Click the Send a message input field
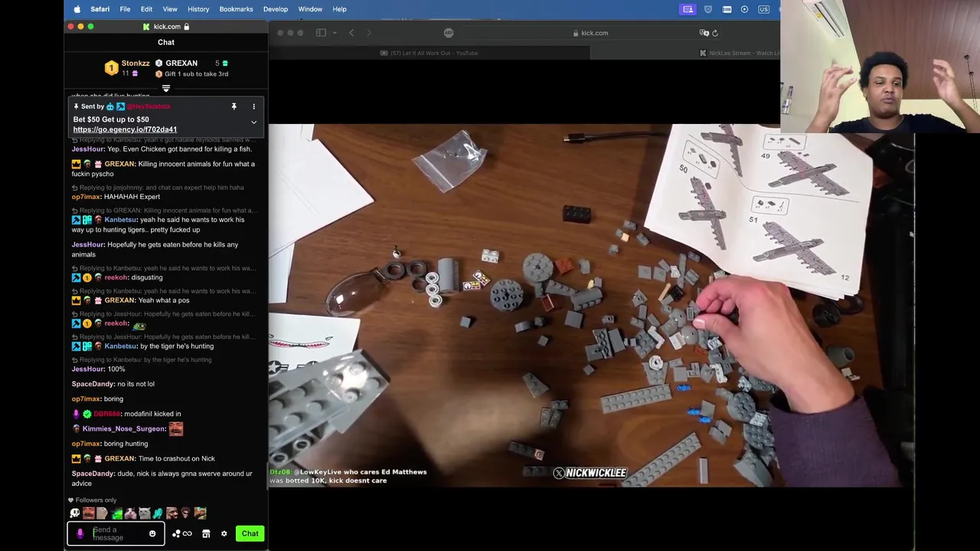This screenshot has width=980, height=551. click(116, 533)
